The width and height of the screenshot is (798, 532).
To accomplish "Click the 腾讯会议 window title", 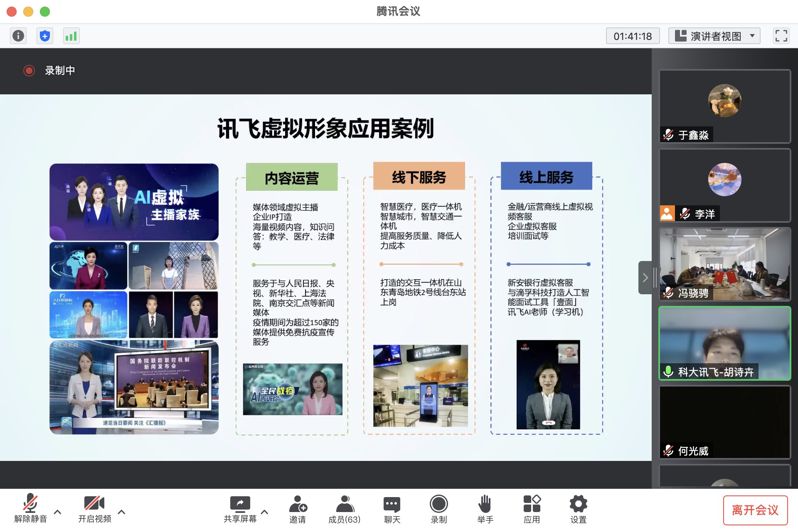I will [398, 11].
